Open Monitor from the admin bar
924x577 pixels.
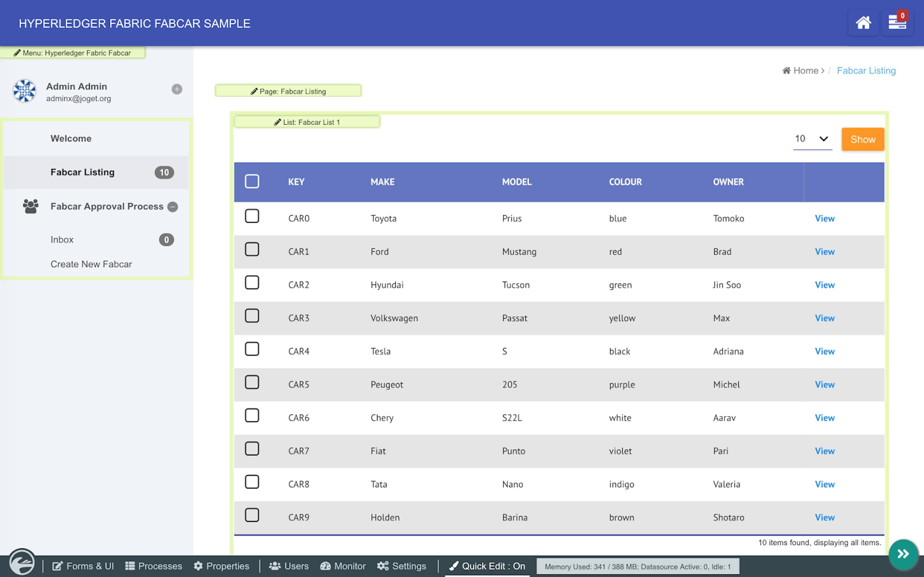[x=343, y=566]
